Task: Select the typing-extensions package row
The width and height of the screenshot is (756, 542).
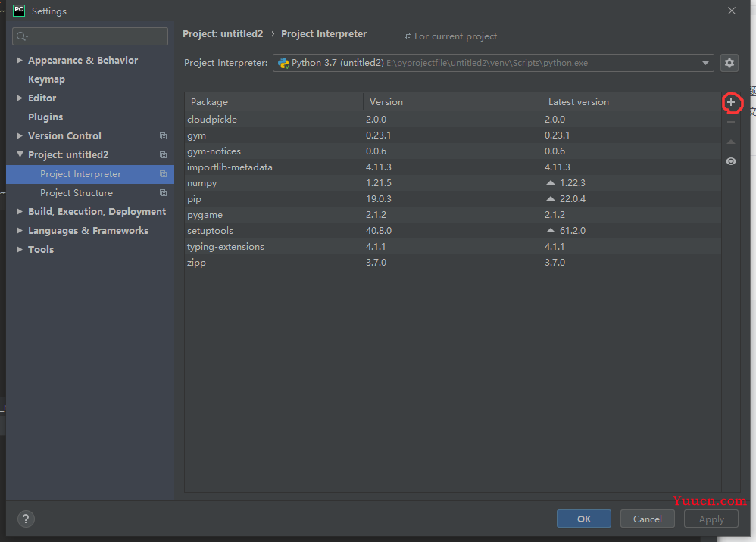Action: point(453,246)
